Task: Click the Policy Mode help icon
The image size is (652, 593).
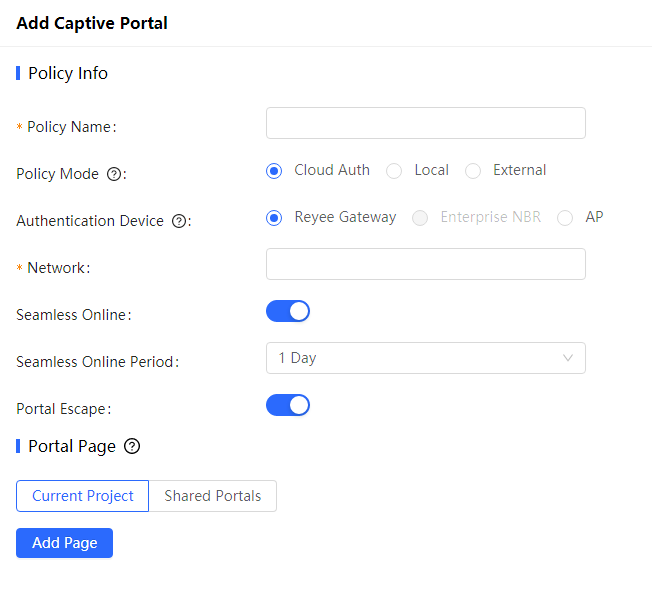Action: click(113, 174)
